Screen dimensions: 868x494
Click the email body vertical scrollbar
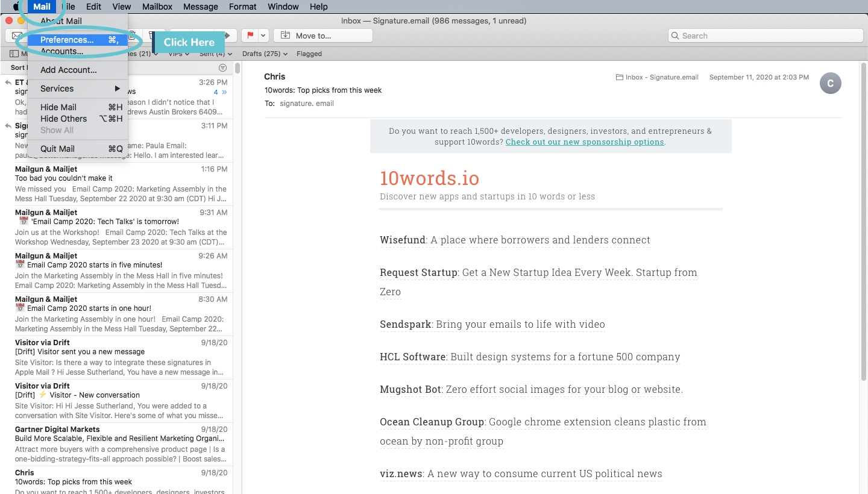click(864, 223)
